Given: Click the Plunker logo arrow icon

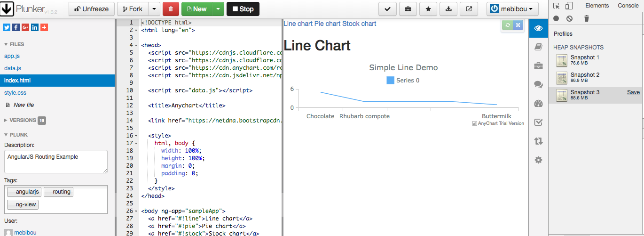Looking at the screenshot, I should 7,8.
